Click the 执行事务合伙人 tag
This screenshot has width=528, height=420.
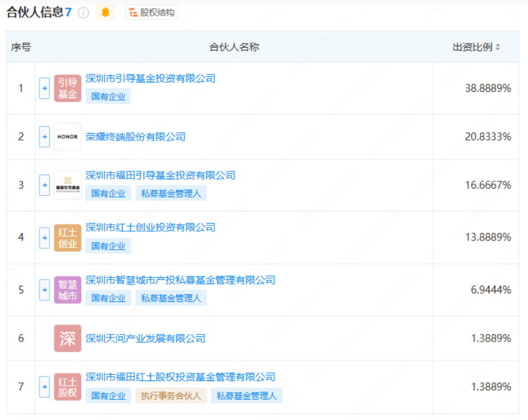pos(171,396)
